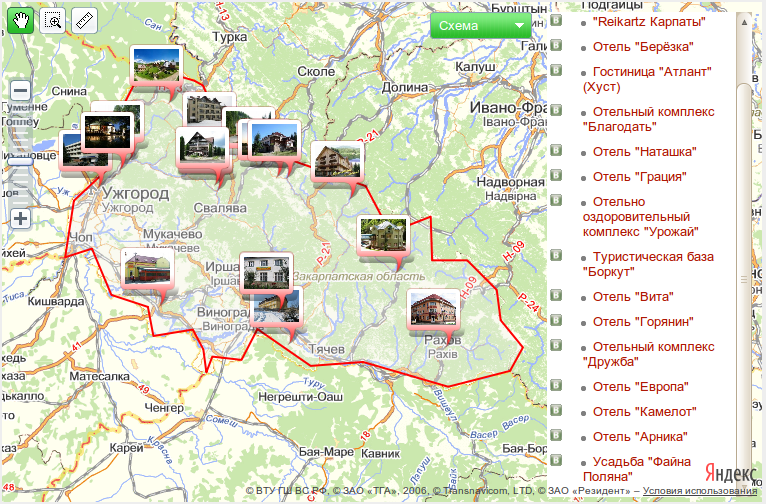Open the Отель "Европа" link
This screenshot has height=504, width=766.
click(x=641, y=387)
